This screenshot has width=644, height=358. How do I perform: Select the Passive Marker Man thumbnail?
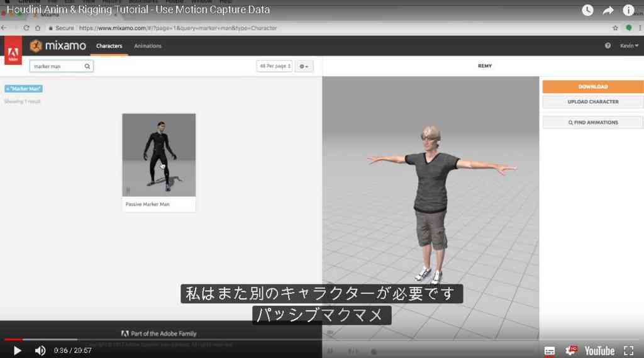point(159,155)
